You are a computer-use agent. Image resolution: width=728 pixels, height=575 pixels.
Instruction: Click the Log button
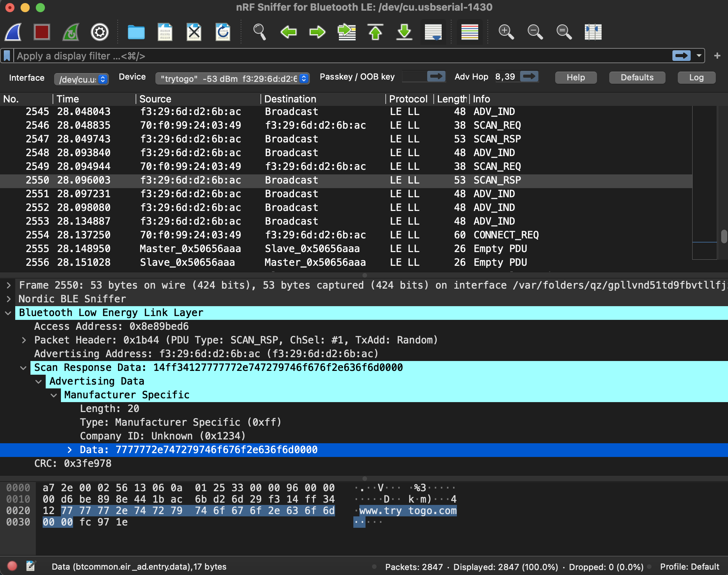tap(696, 77)
